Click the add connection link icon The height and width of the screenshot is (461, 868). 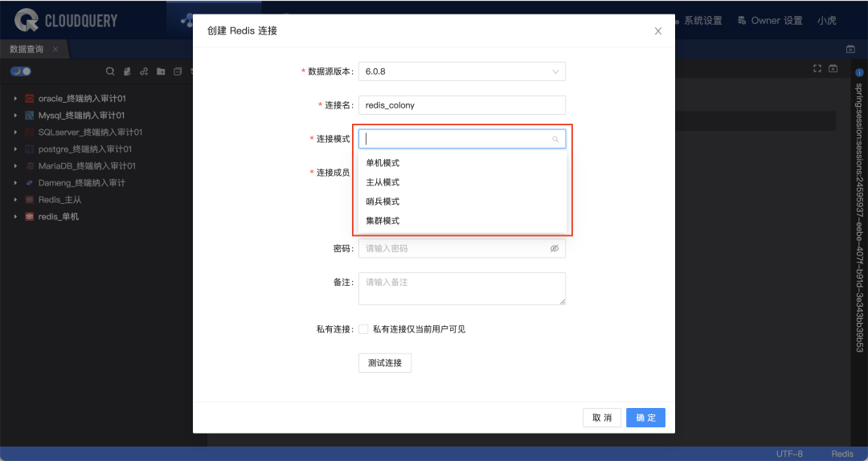coord(144,71)
